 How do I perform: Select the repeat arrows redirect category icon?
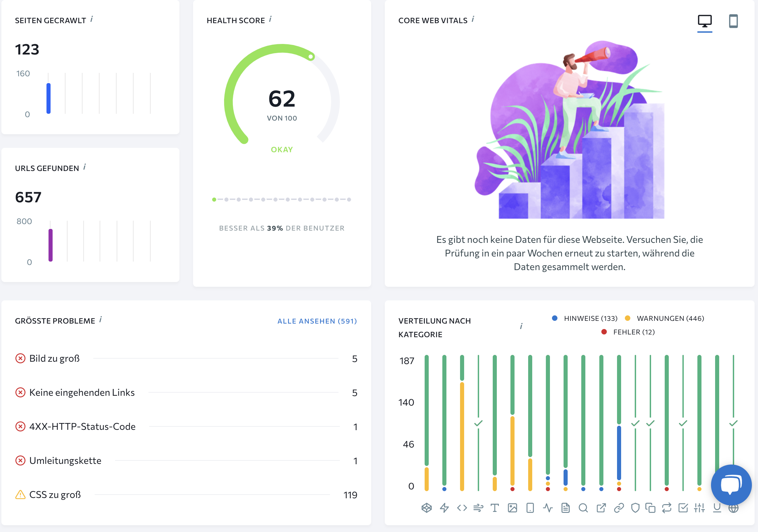click(666, 508)
